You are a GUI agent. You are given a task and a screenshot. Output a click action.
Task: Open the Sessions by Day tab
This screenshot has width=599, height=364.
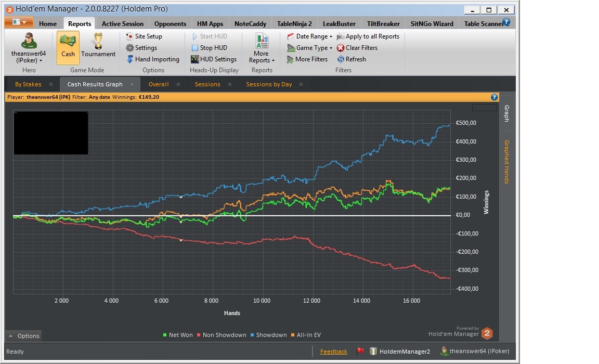point(269,84)
